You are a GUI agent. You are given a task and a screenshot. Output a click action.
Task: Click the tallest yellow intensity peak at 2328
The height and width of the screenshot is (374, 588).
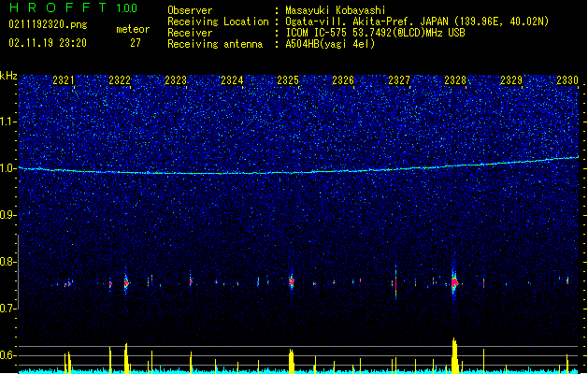coord(454,355)
